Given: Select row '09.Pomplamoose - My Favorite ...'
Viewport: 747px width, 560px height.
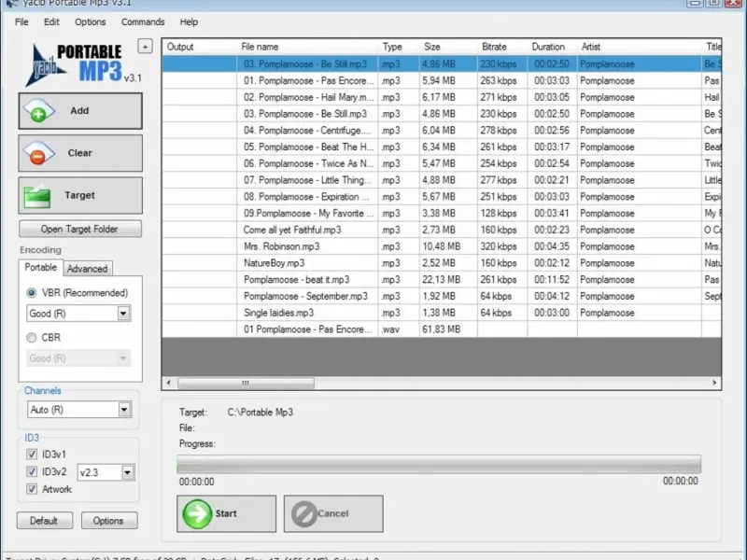Looking at the screenshot, I should tap(442, 214).
